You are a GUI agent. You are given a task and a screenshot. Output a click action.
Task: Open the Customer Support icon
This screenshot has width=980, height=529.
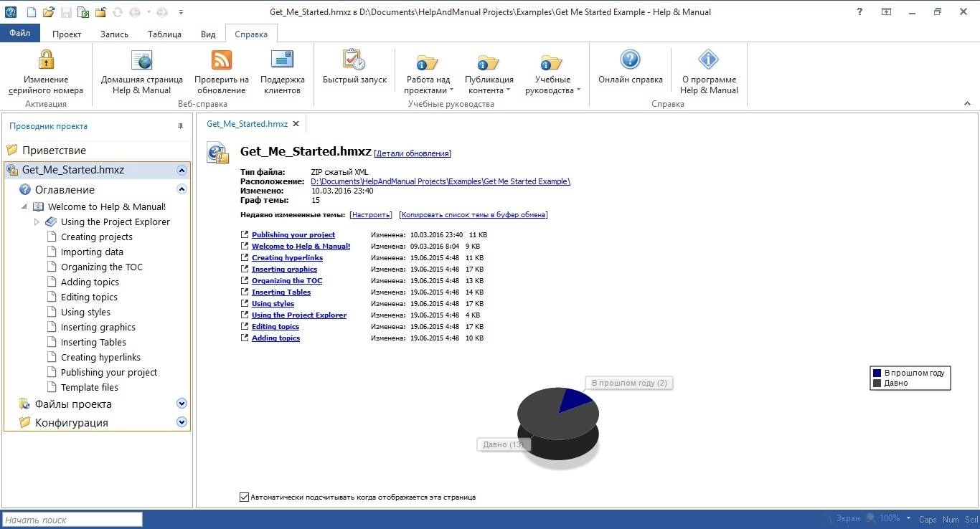[283, 59]
